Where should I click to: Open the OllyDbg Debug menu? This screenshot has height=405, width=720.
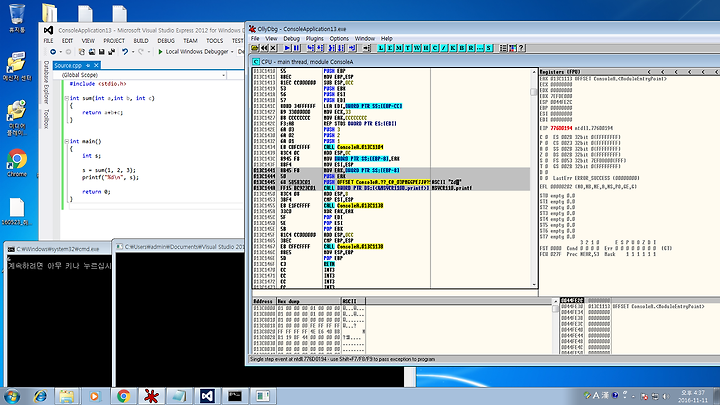point(291,39)
